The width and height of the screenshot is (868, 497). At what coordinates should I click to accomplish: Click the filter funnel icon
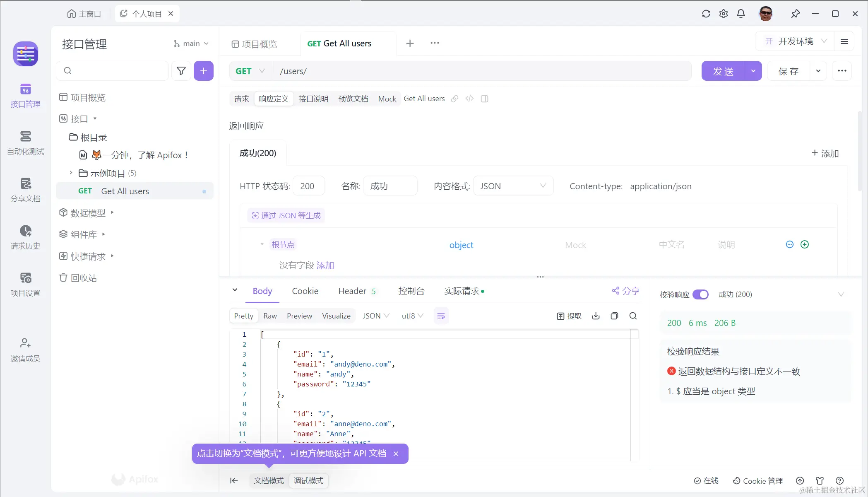[x=181, y=71]
